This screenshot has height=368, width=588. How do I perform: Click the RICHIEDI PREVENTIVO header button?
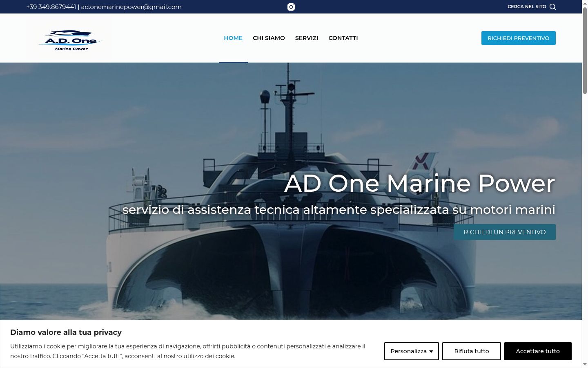click(519, 38)
